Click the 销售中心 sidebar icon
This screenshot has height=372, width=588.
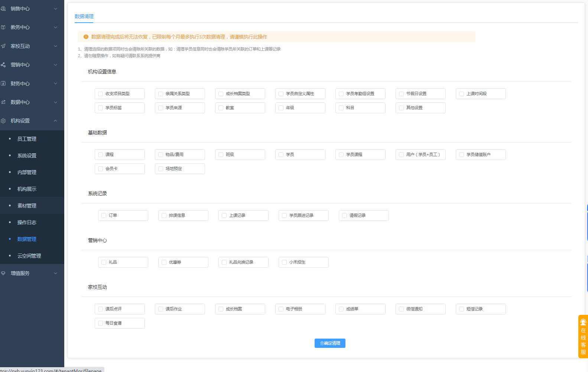3,9
